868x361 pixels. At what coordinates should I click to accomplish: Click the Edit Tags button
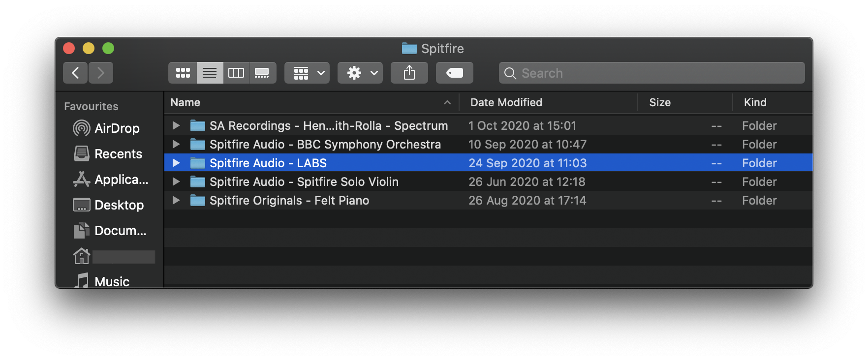pyautogui.click(x=455, y=73)
